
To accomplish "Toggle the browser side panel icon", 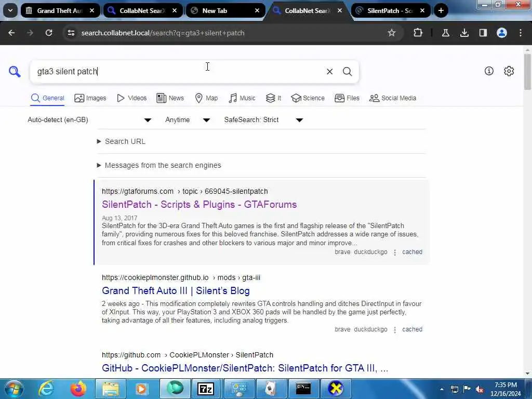I will (483, 33).
